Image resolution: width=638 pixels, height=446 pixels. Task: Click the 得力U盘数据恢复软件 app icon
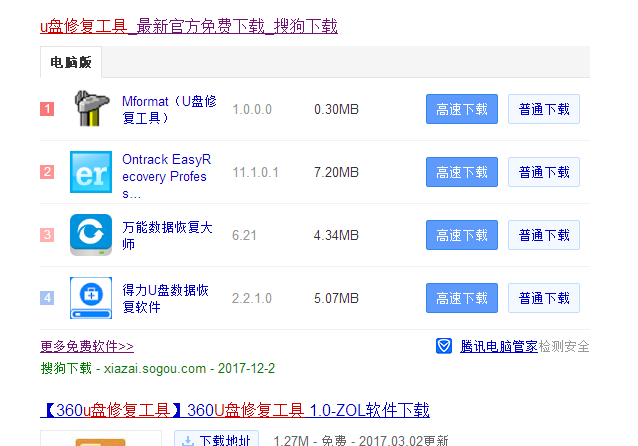pyautogui.click(x=91, y=298)
